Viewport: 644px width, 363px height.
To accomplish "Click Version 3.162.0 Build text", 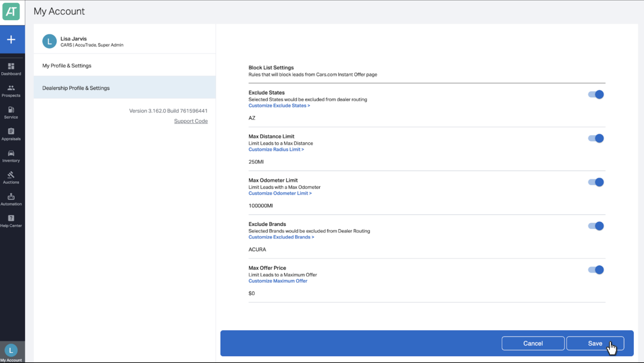I will coord(168,111).
